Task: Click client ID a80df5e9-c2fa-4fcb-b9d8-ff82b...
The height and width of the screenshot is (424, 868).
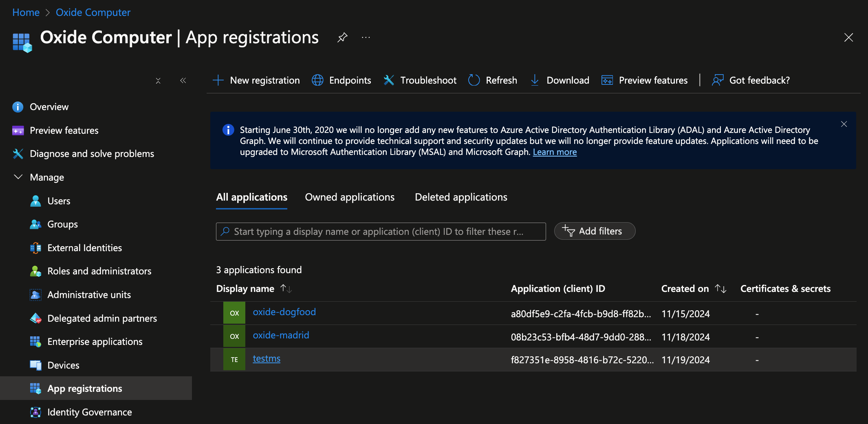Action: tap(581, 314)
